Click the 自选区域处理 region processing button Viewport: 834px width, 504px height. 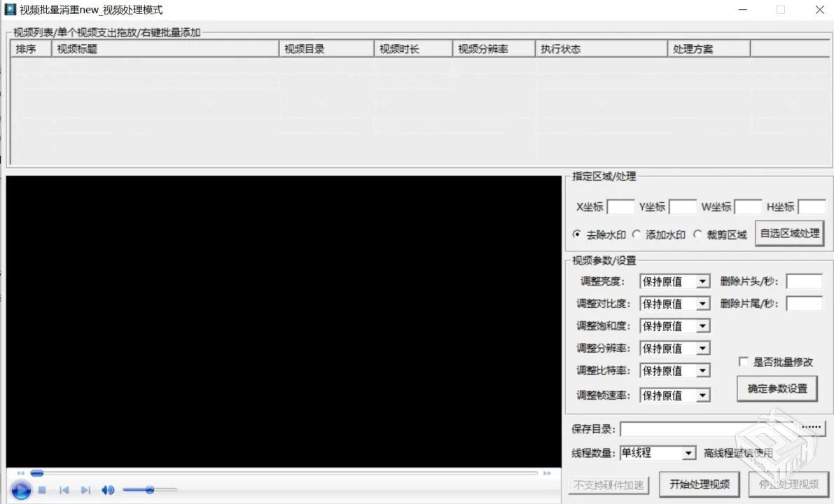789,233
